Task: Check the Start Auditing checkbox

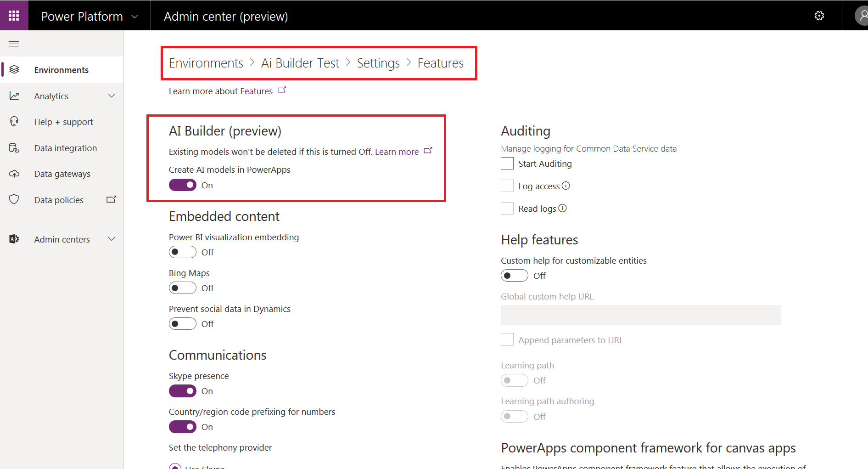Action: [x=507, y=164]
